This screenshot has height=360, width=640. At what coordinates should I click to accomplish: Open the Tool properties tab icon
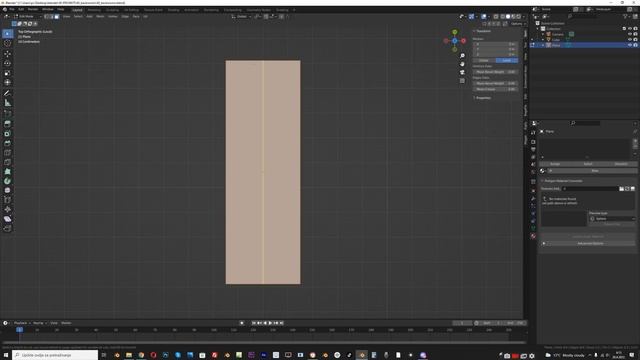533,133
